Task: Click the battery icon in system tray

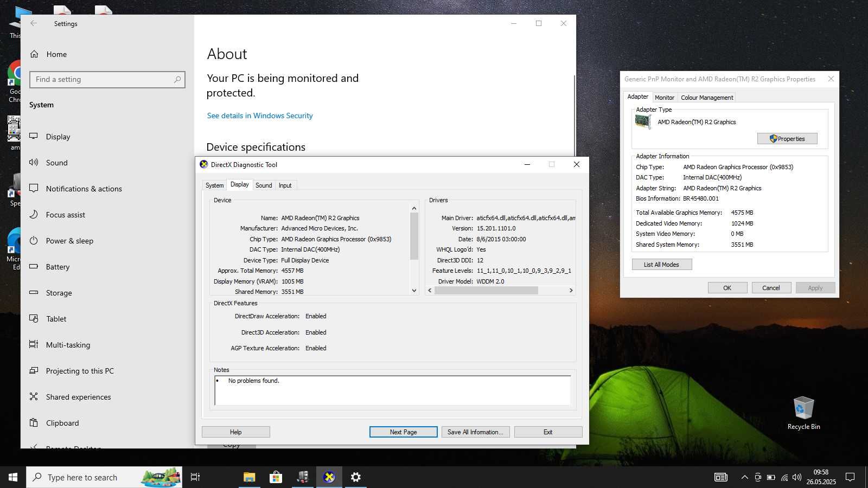Action: [771, 477]
